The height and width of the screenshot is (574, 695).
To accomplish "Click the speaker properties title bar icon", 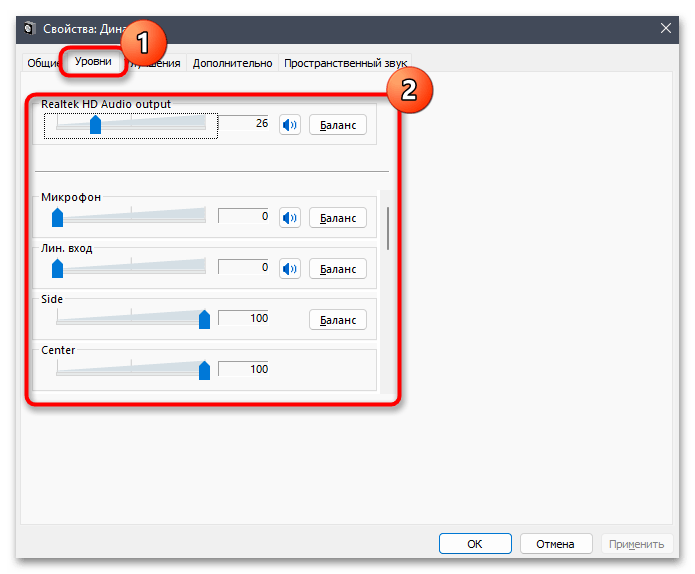I will click(29, 29).
